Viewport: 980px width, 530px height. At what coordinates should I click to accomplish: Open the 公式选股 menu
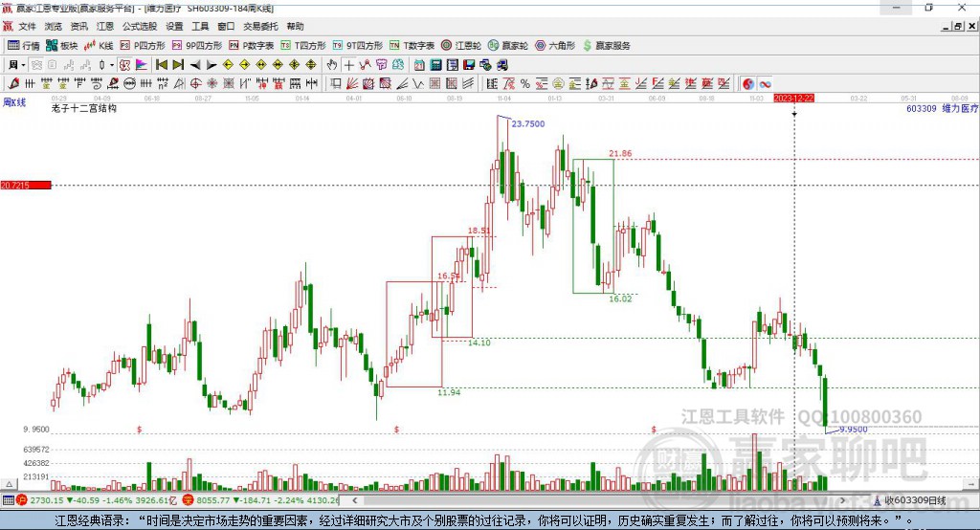coord(140,26)
